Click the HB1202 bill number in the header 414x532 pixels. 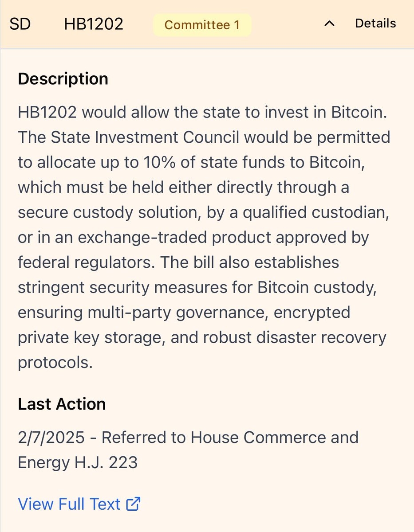(94, 24)
